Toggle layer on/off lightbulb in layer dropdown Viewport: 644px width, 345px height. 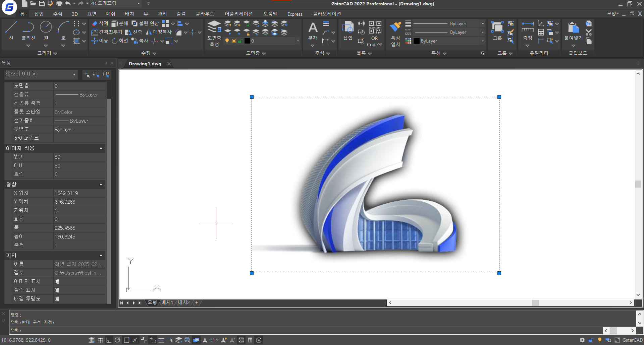point(227,41)
